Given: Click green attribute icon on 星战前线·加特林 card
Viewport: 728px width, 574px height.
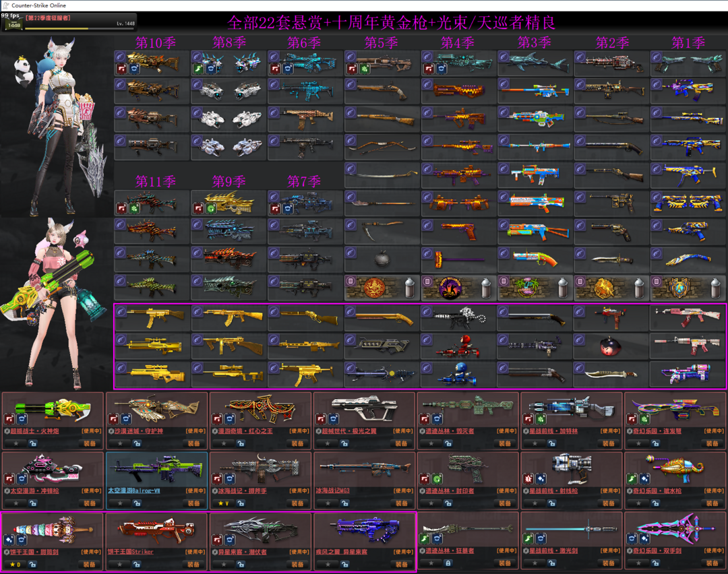Looking at the screenshot, I should coord(541,419).
